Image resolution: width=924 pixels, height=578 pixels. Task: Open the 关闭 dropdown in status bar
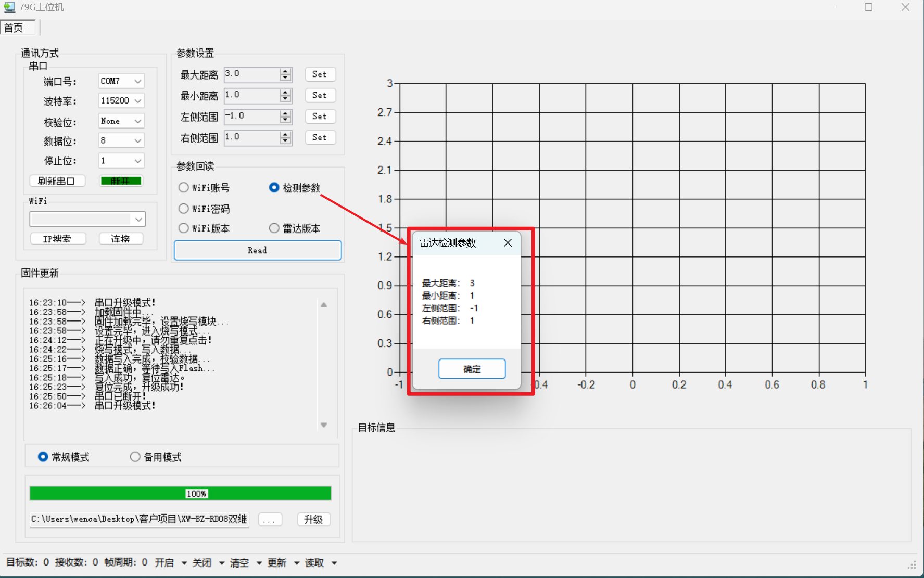[x=222, y=563]
